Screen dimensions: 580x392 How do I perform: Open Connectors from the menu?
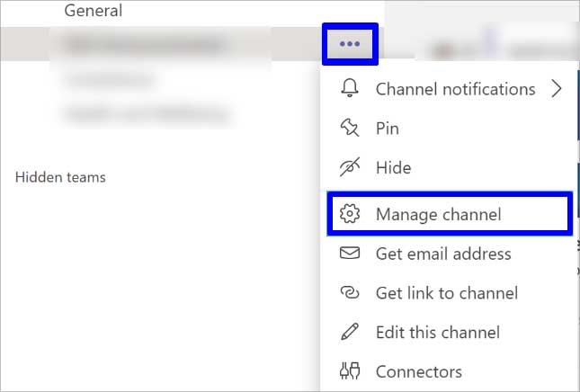click(x=450, y=371)
